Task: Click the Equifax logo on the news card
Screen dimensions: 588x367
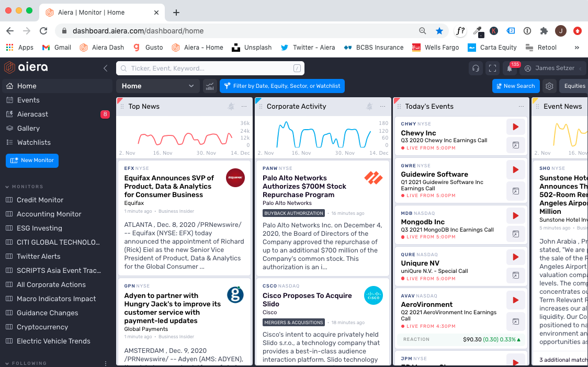Action: [235, 178]
